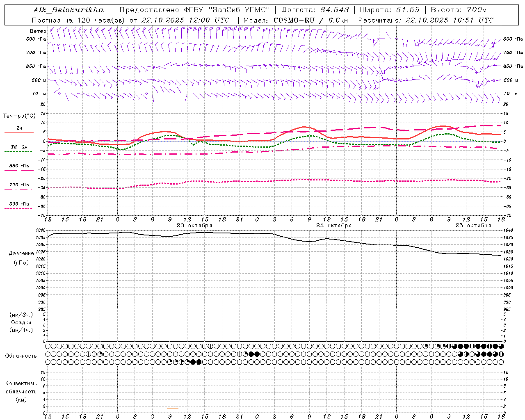Click the Тем-ра(°C) temperature panel label
Screen dimensions: 525x420
click(19, 116)
